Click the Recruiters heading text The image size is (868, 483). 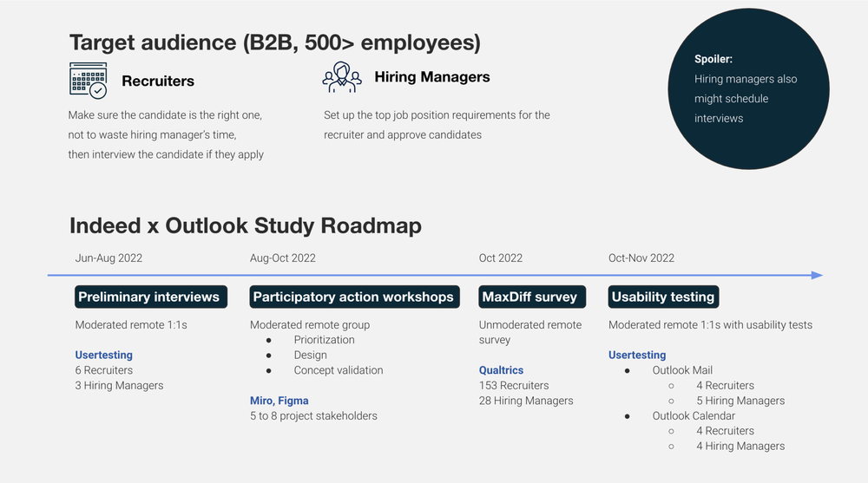click(x=158, y=81)
